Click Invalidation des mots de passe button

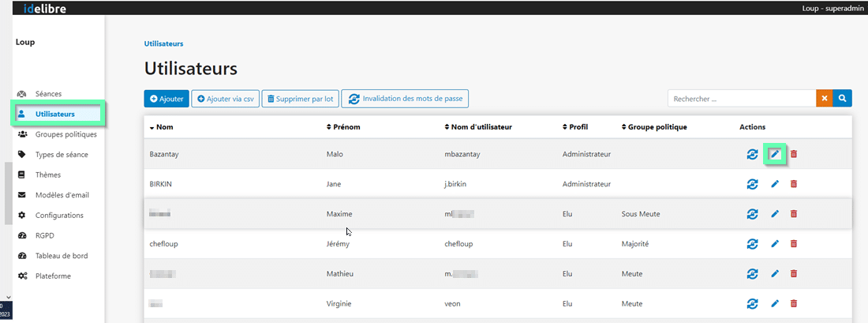(405, 99)
